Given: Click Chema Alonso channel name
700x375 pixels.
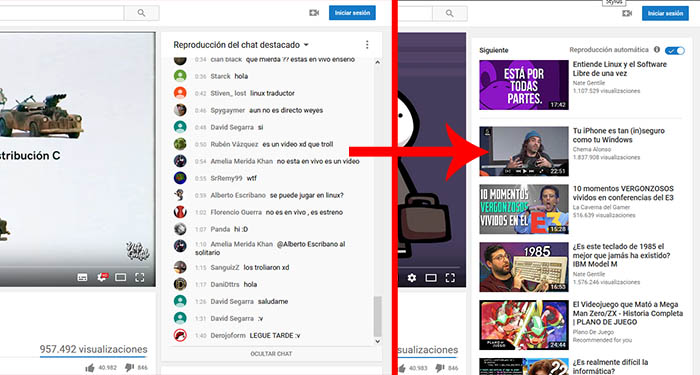Looking at the screenshot, I should click(x=592, y=149).
